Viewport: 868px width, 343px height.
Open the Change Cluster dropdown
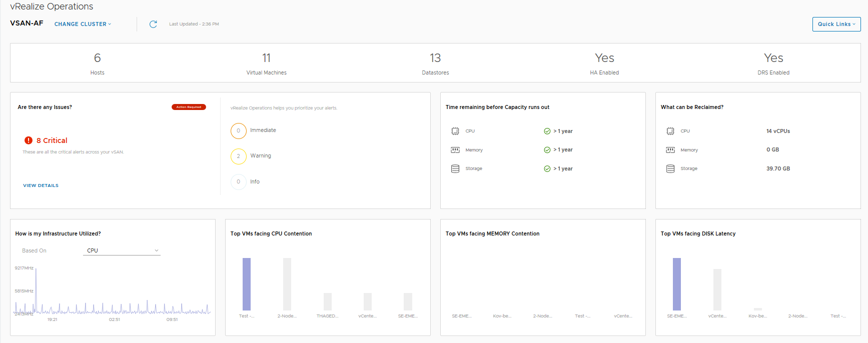(83, 24)
